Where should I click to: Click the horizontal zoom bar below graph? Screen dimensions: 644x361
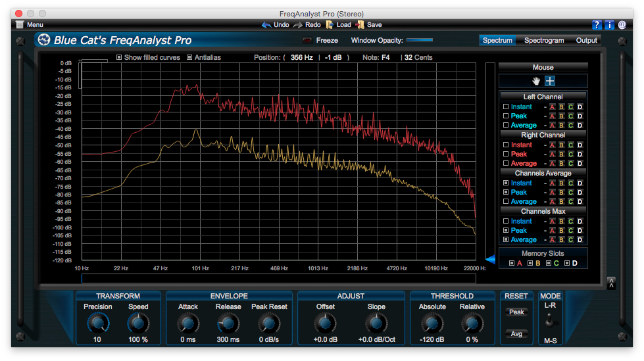pyautogui.click(x=279, y=278)
